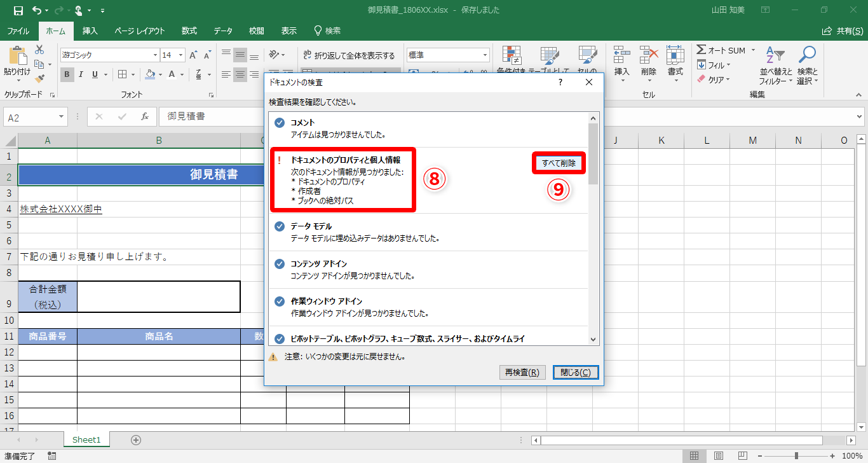Image resolution: width=868 pixels, height=463 pixels.
Task: Save the workbook from the quick access toolbar
Action: (x=18, y=10)
